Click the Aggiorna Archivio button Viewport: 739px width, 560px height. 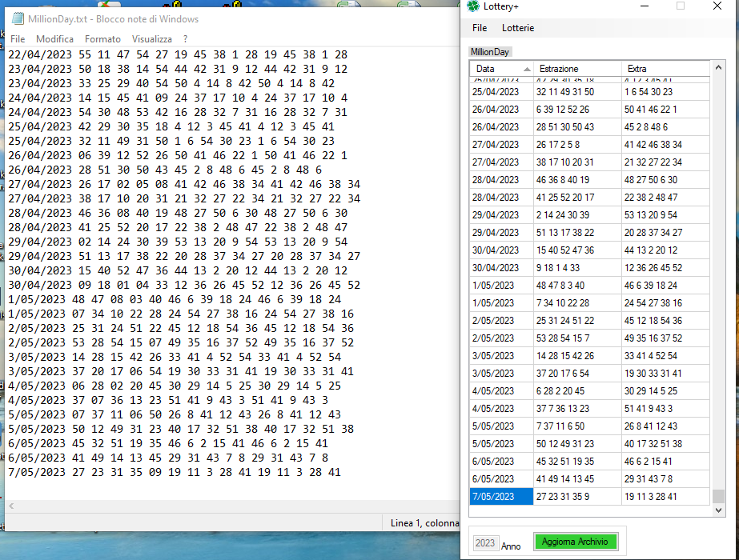pos(575,542)
